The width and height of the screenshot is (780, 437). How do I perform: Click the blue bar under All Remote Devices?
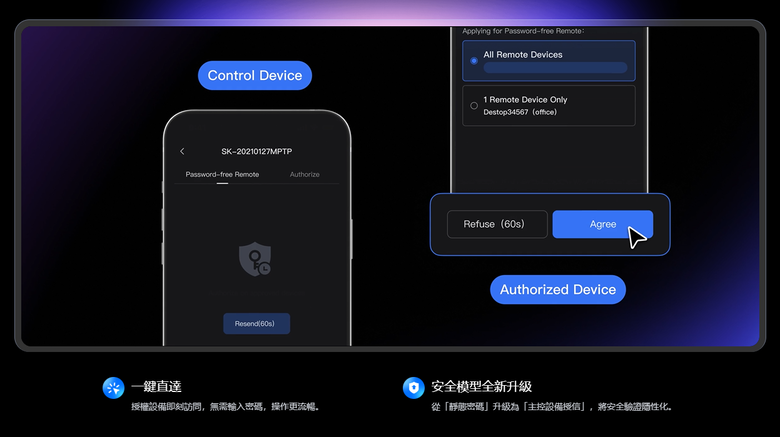(x=555, y=68)
